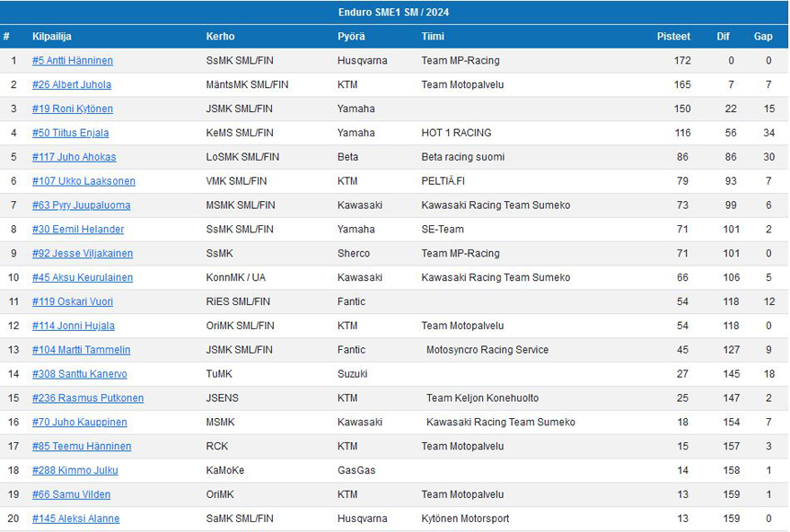This screenshot has width=790, height=532.
Task: Click the Tiimi column header
Action: point(433,36)
